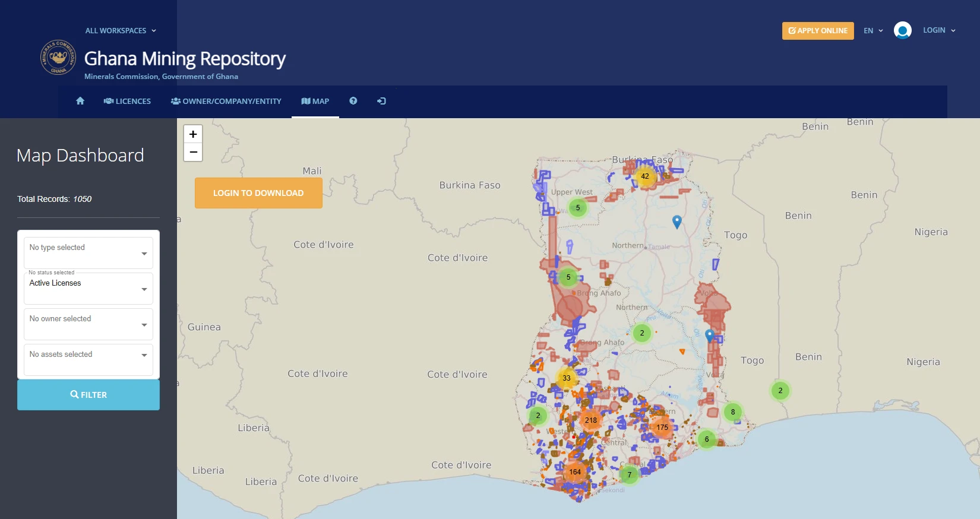Expand the green cluster marker showing 7

[630, 474]
